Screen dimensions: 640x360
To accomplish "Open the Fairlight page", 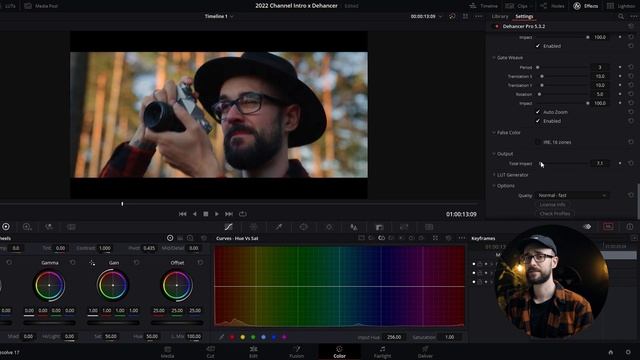I will [382, 352].
